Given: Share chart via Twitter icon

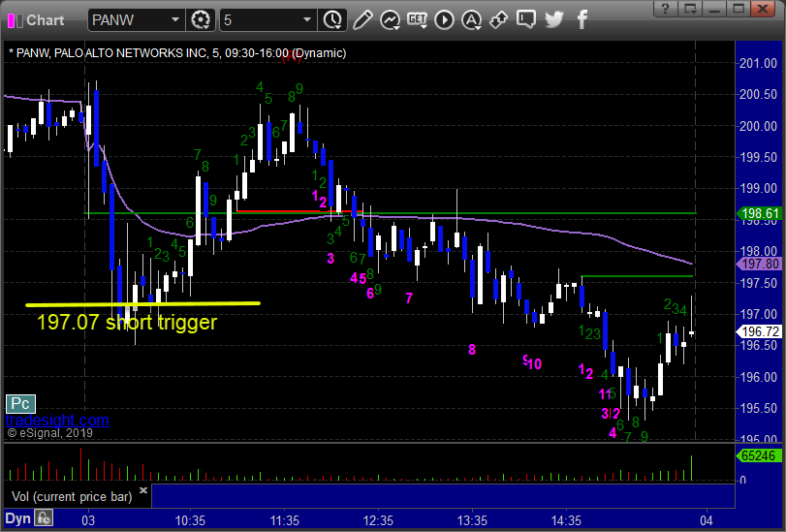Looking at the screenshot, I should (x=554, y=20).
